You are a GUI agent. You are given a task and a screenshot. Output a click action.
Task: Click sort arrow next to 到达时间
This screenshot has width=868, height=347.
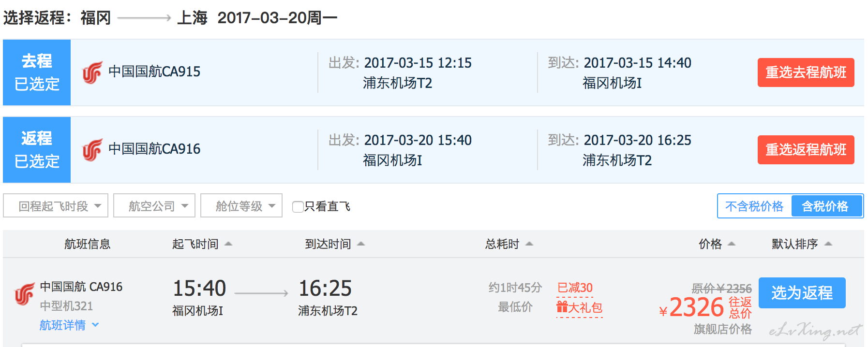pos(361,244)
